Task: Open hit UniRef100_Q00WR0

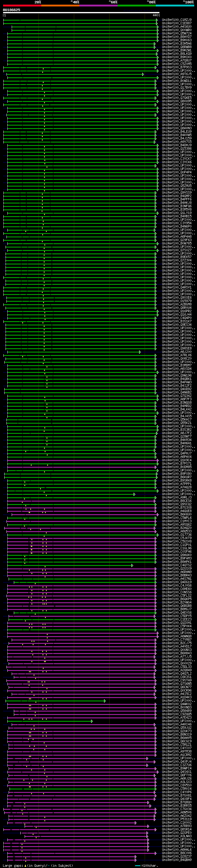Action: tap(177, 30)
